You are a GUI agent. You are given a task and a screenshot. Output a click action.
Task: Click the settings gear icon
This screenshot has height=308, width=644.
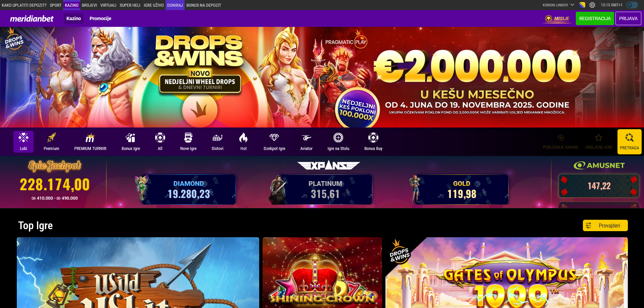point(592,5)
